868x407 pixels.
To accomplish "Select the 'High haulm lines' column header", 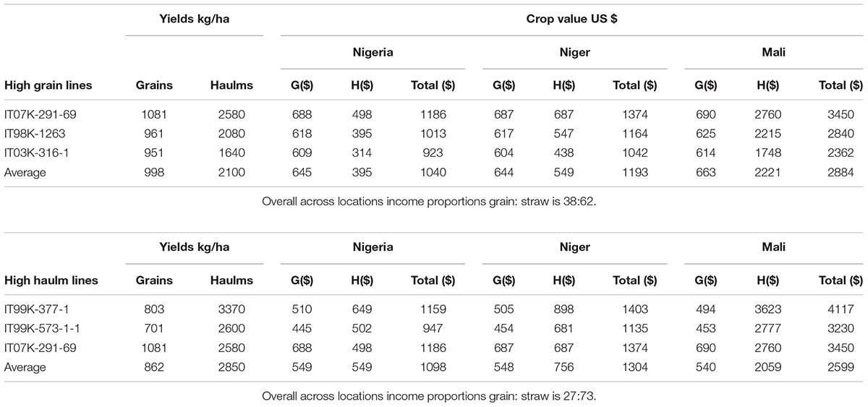I will pyautogui.click(x=51, y=280).
